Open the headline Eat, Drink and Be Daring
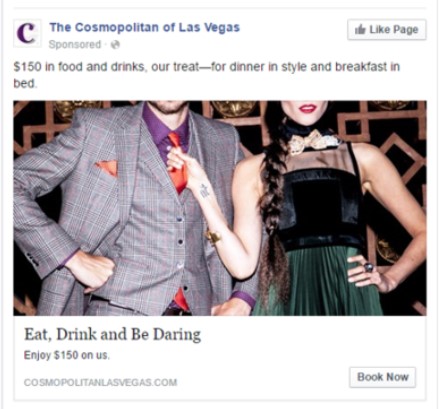The image size is (439, 409). tap(112, 334)
